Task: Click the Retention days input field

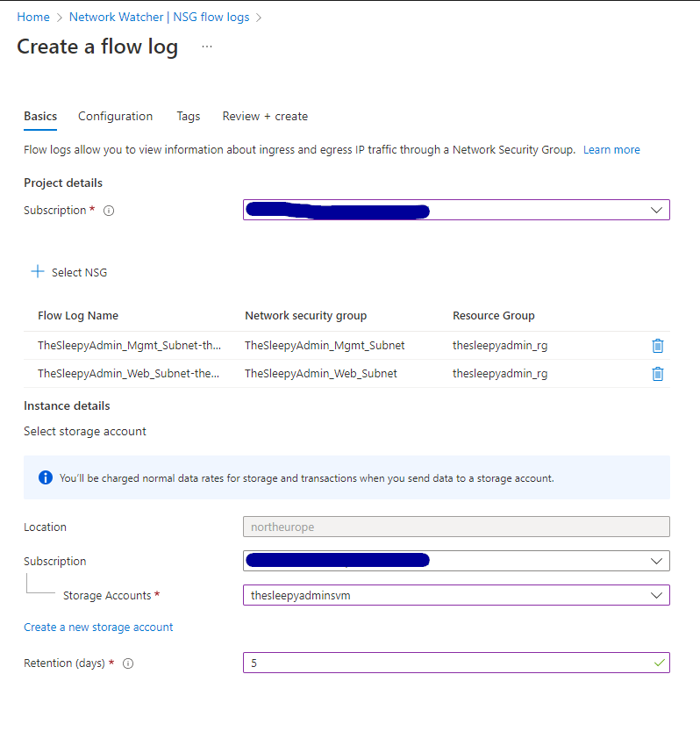Action: pyautogui.click(x=447, y=663)
